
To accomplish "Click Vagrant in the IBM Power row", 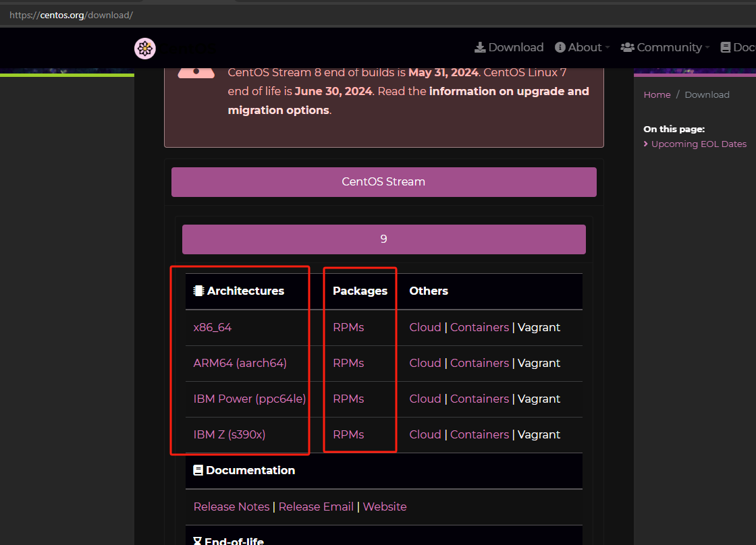I will [x=539, y=399].
